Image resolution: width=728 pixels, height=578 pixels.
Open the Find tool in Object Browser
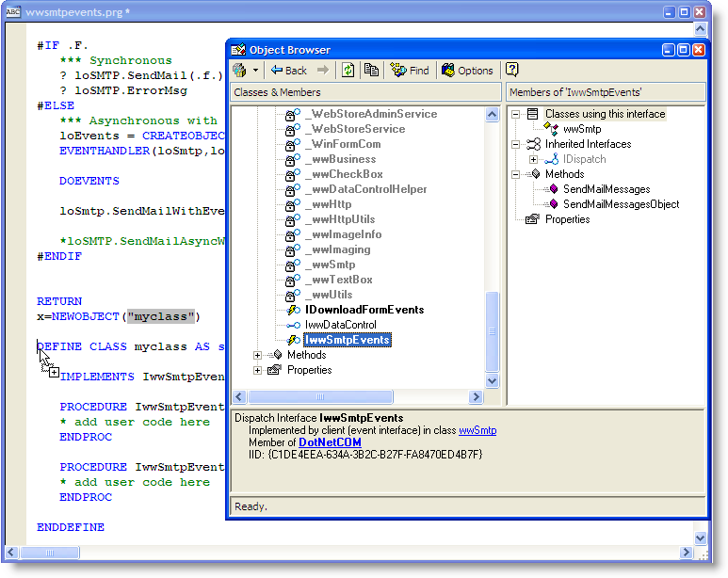tap(410, 71)
